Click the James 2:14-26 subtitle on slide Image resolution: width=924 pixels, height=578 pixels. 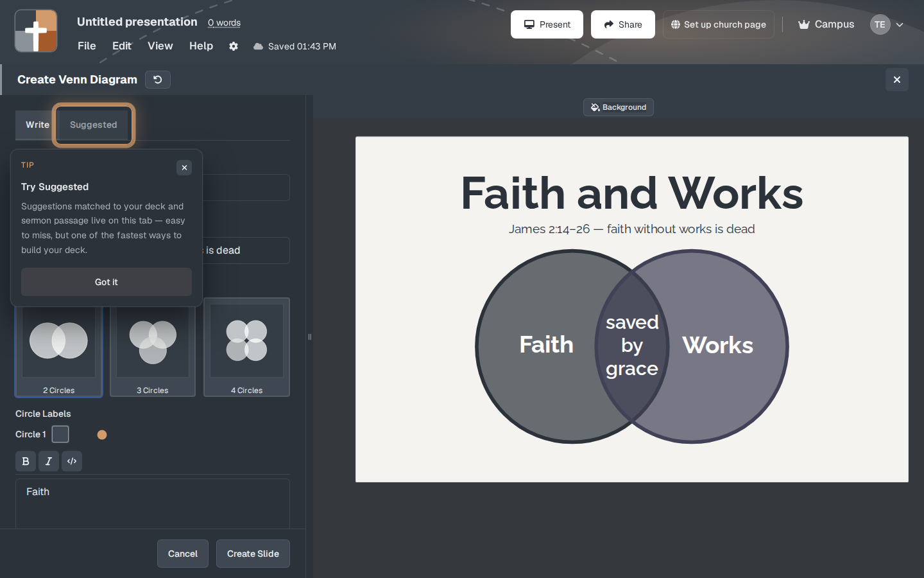[632, 229]
